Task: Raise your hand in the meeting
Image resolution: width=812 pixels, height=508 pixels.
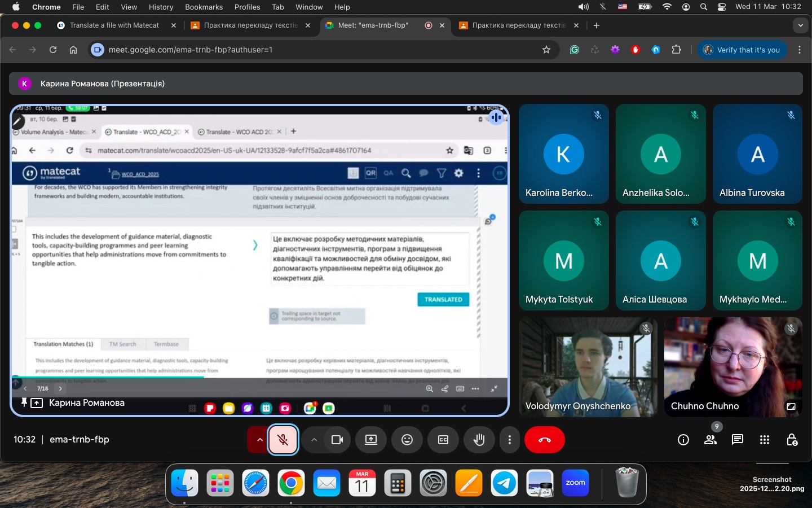Action: click(479, 440)
